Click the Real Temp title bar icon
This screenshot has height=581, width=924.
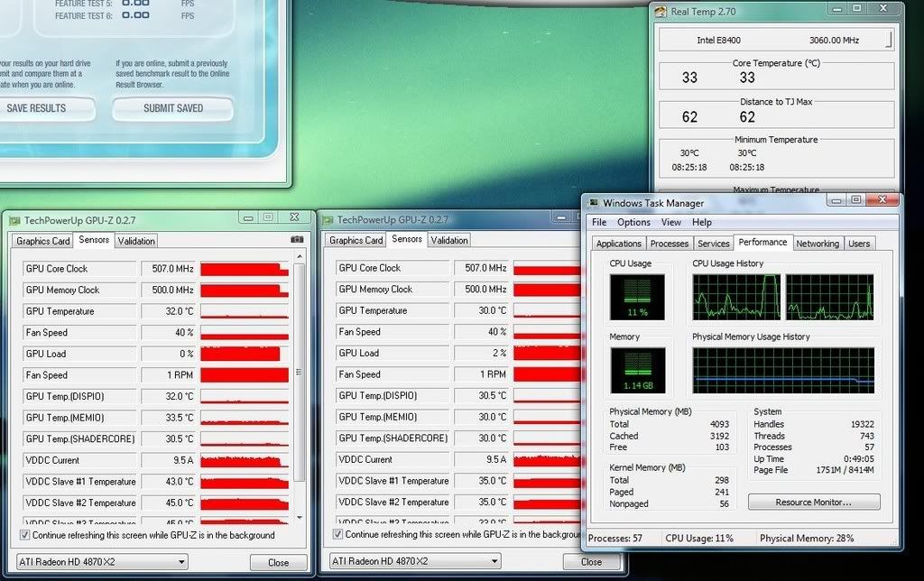tap(660, 12)
